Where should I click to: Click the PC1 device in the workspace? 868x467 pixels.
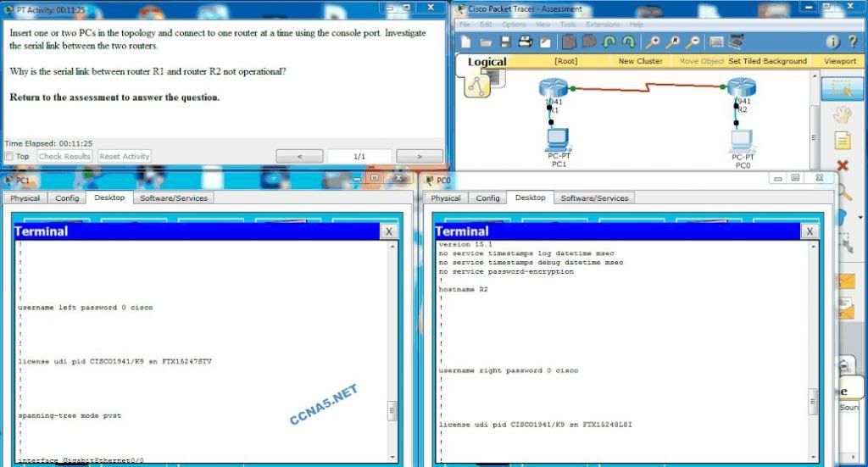coord(558,140)
